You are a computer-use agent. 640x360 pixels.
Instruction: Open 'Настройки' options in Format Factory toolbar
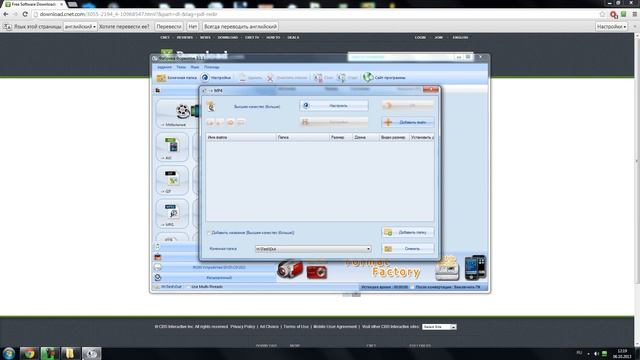[x=216, y=78]
